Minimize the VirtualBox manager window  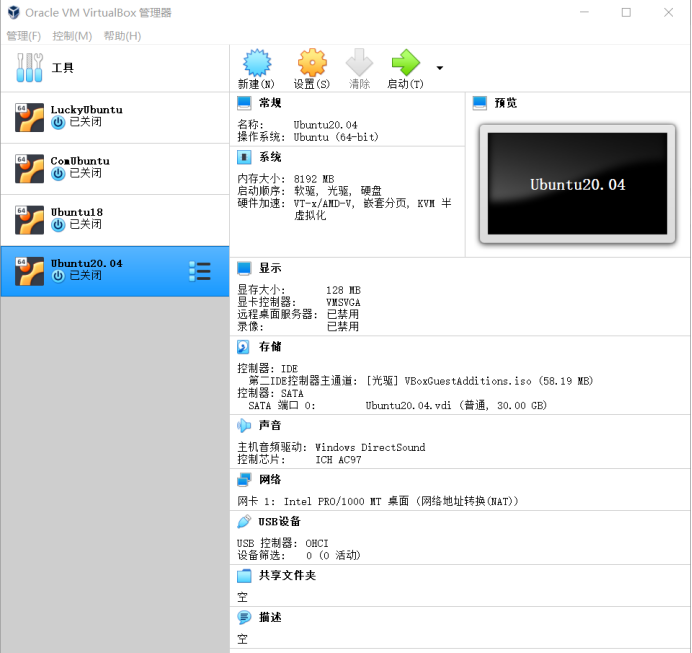click(584, 12)
